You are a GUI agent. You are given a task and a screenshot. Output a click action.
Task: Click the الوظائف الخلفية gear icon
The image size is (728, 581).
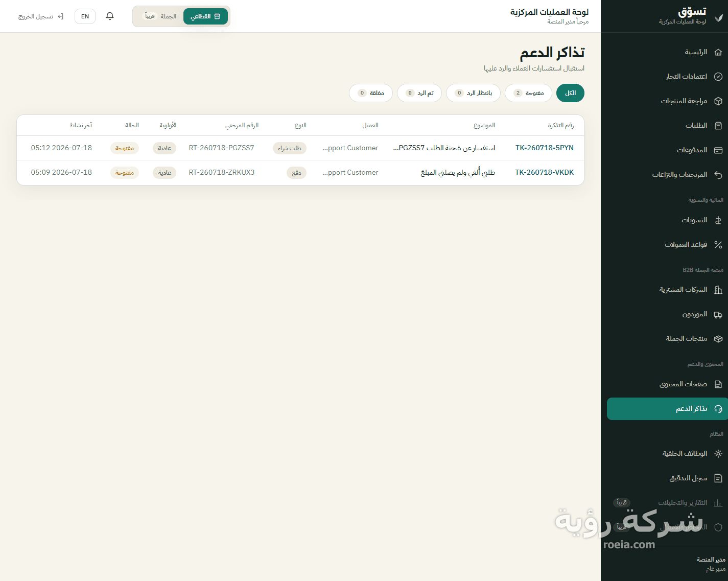[718, 454]
